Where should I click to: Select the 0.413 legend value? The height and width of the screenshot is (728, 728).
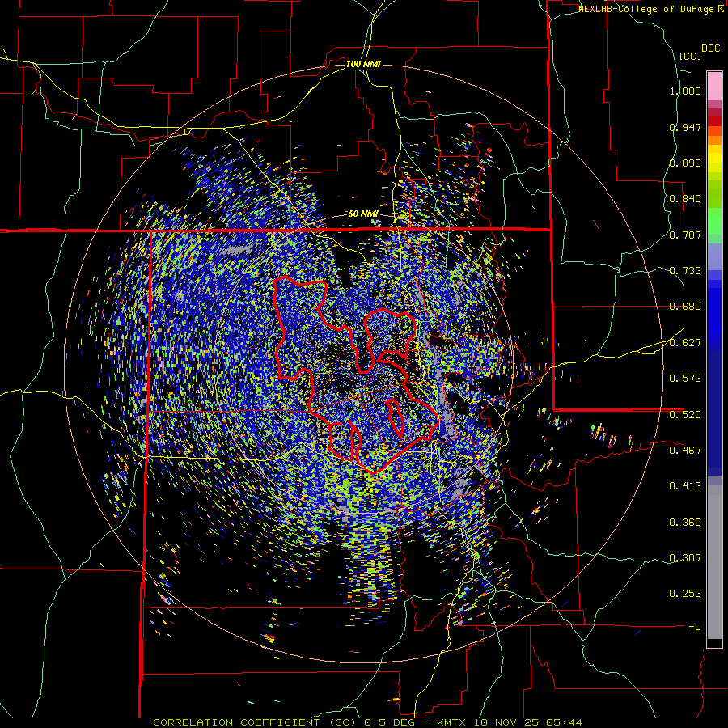[x=685, y=486]
